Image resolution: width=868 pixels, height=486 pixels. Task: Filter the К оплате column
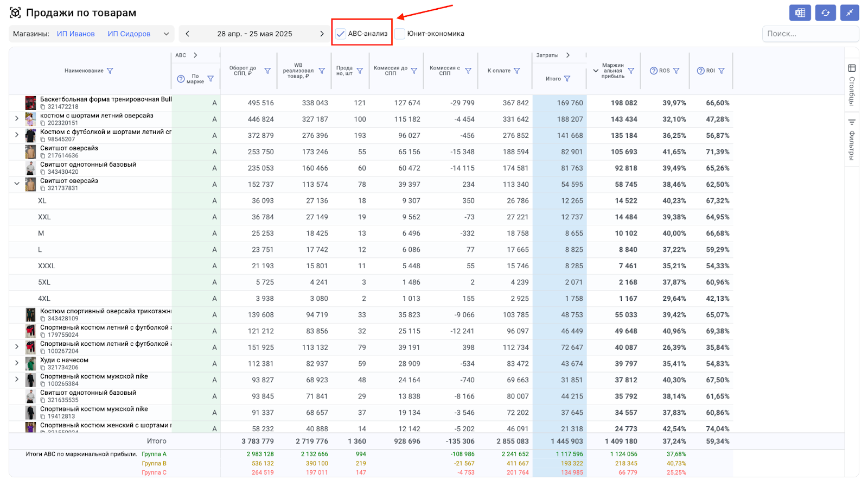coord(517,71)
